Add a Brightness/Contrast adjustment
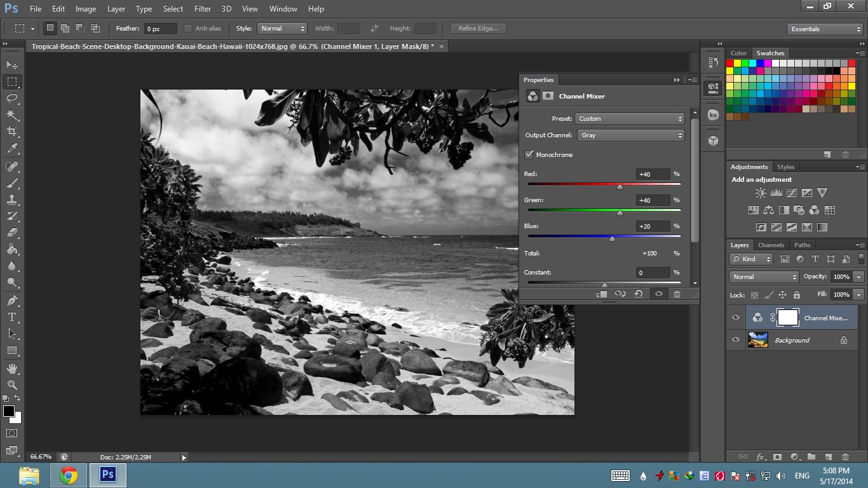868x488 pixels. point(761,193)
